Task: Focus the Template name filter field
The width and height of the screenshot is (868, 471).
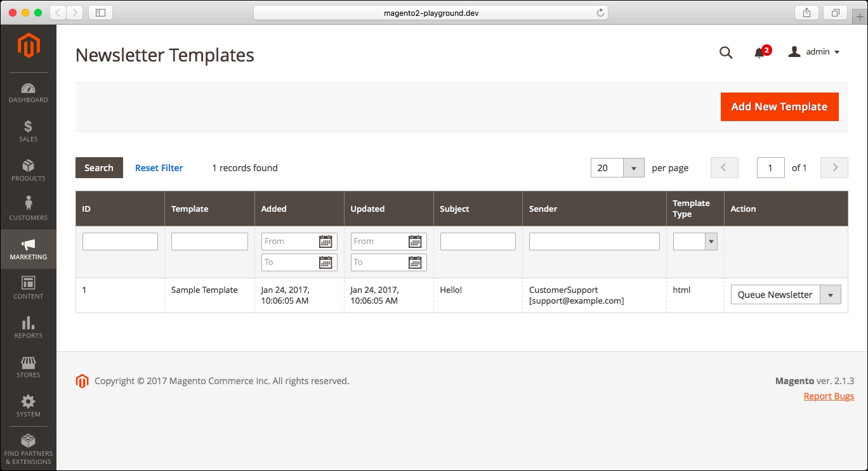Action: coord(209,242)
